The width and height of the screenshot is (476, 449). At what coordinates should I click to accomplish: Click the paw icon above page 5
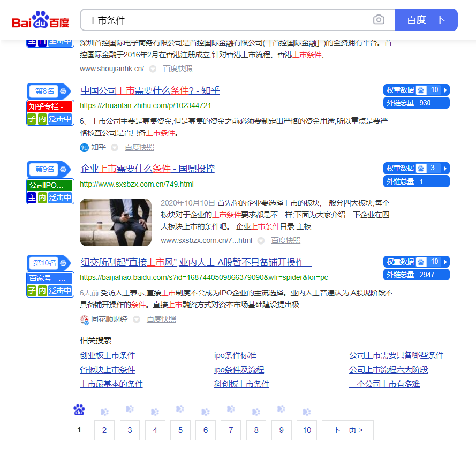180,409
